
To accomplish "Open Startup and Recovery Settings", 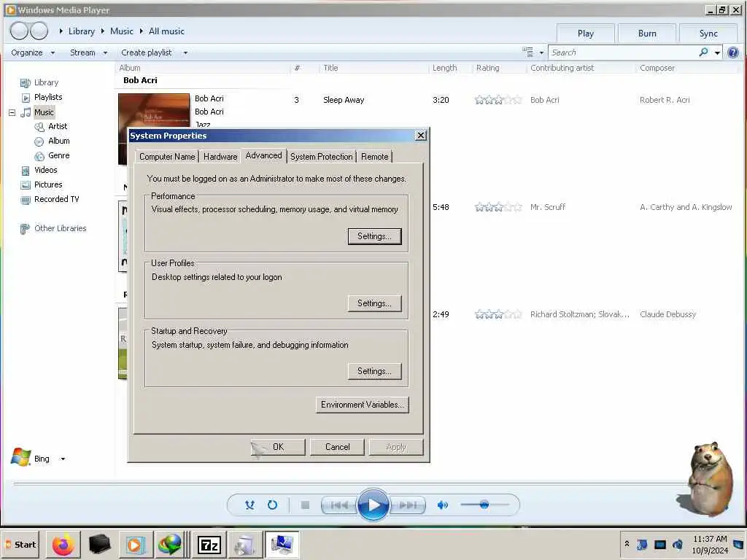I will [x=374, y=371].
